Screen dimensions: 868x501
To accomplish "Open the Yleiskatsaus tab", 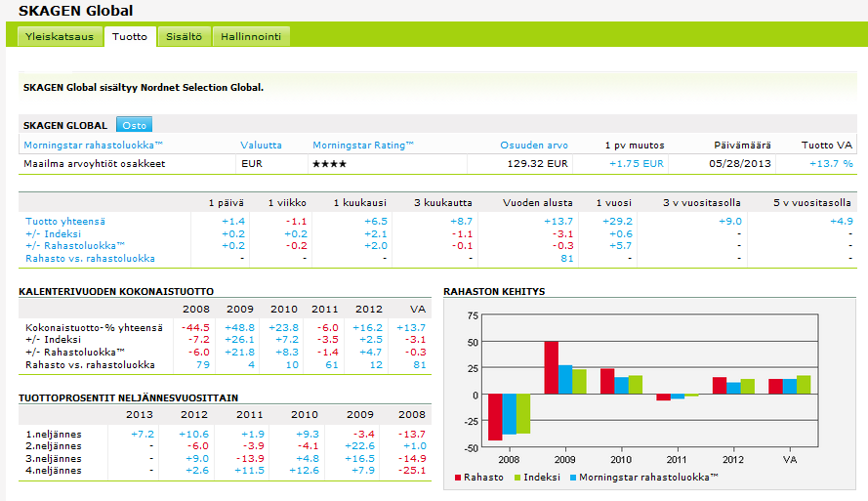I will pos(60,36).
